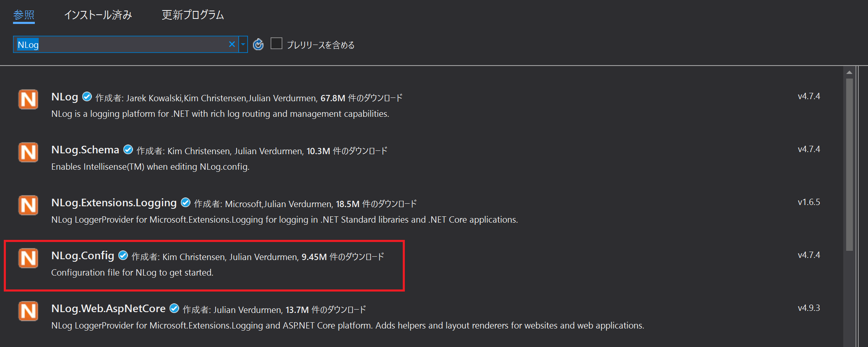Click '18.5M 件のダウンロード' text
868x347 pixels.
pyautogui.click(x=376, y=204)
